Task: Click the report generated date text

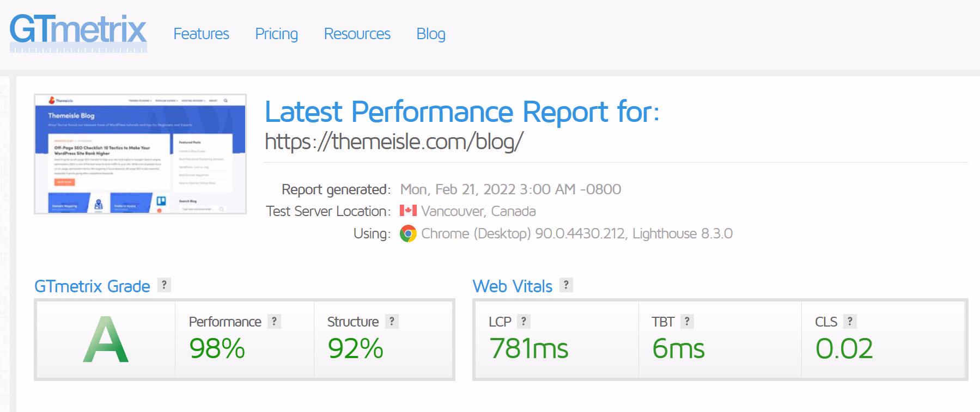Action: pos(510,189)
